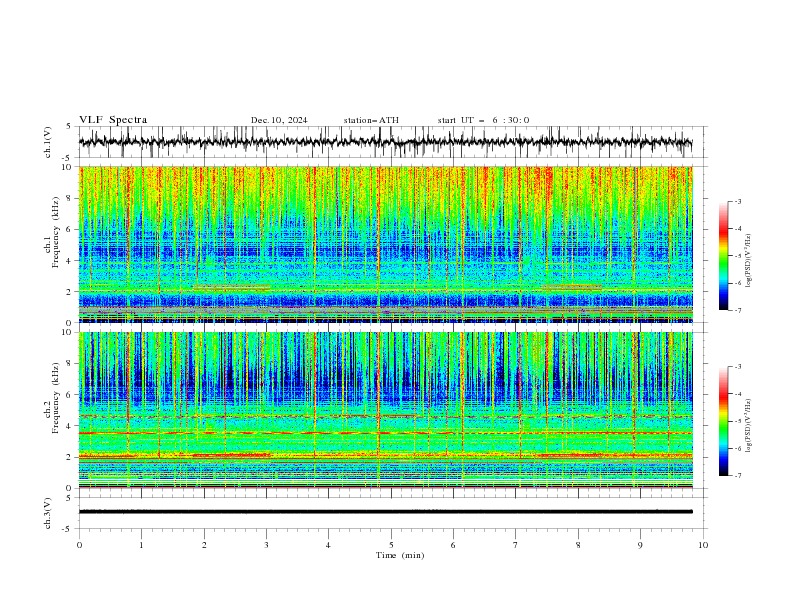
Task: Click the ch.2 "Frequency (kHz)" axis label
Action: (55, 398)
